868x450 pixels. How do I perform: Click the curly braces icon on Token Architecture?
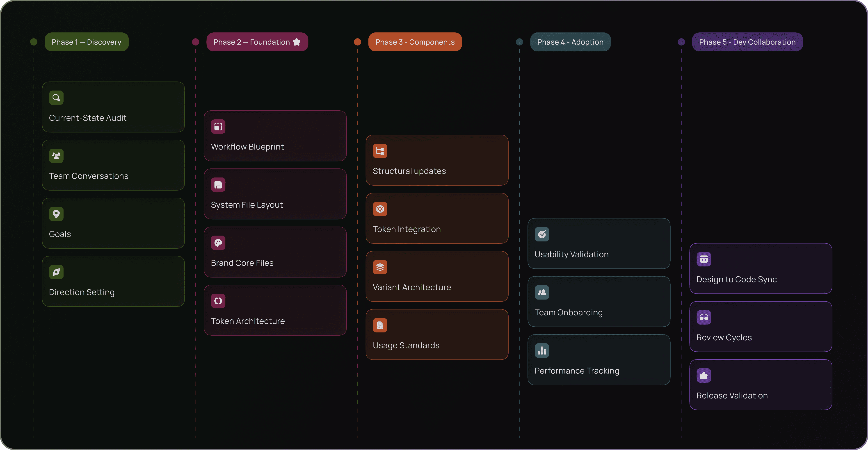(x=218, y=301)
